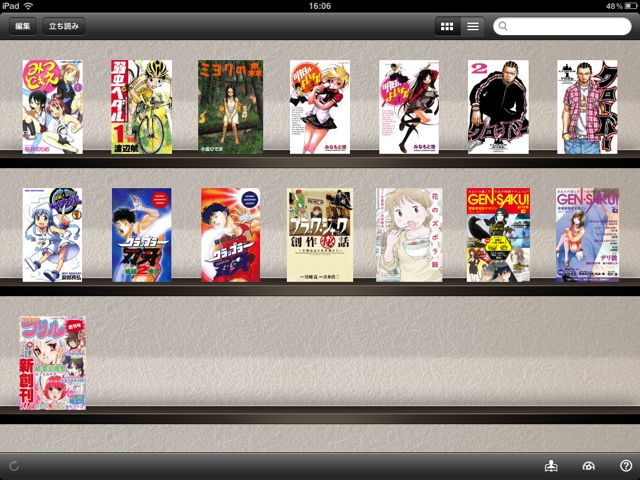Image resolution: width=640 pixels, height=480 pixels.
Task: Open the みつどもえ manga cover
Action: 53,107
